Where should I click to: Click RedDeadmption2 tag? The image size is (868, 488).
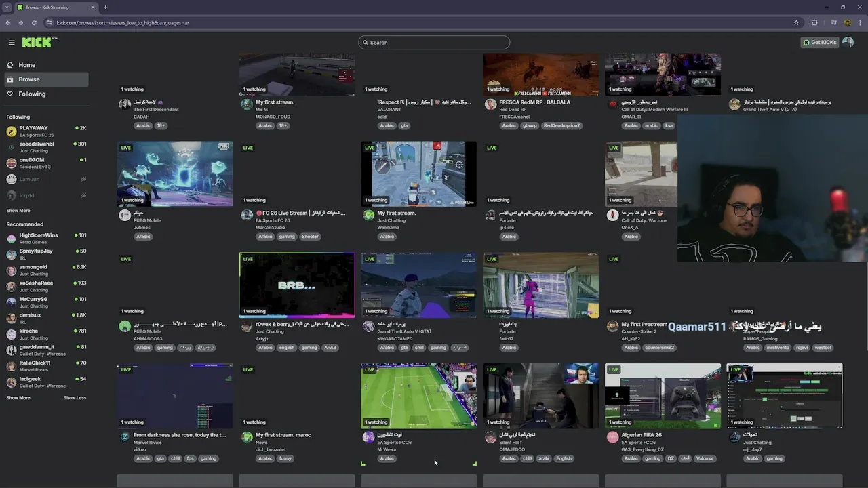point(561,125)
